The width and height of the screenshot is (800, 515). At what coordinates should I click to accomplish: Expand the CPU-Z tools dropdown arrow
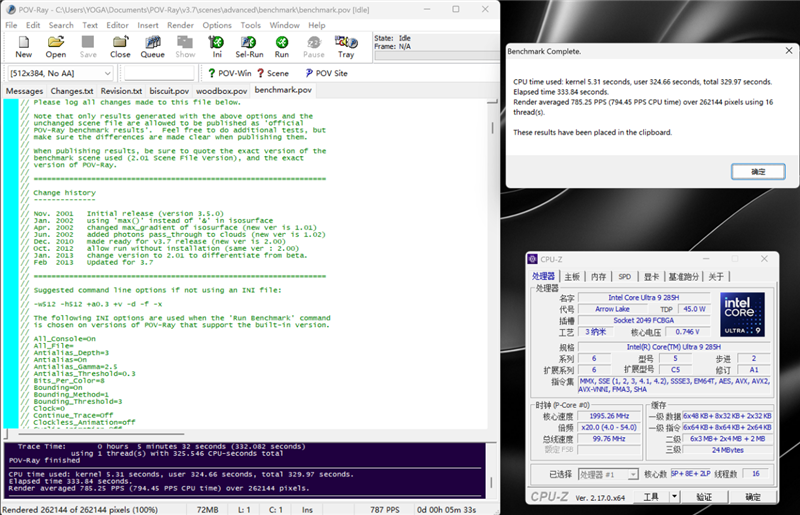(x=674, y=497)
